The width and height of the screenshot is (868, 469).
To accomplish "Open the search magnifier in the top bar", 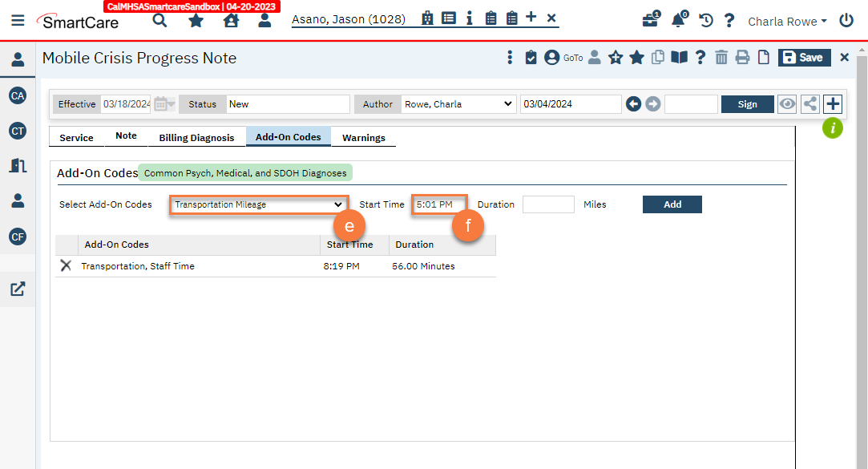I will pyautogui.click(x=159, y=21).
